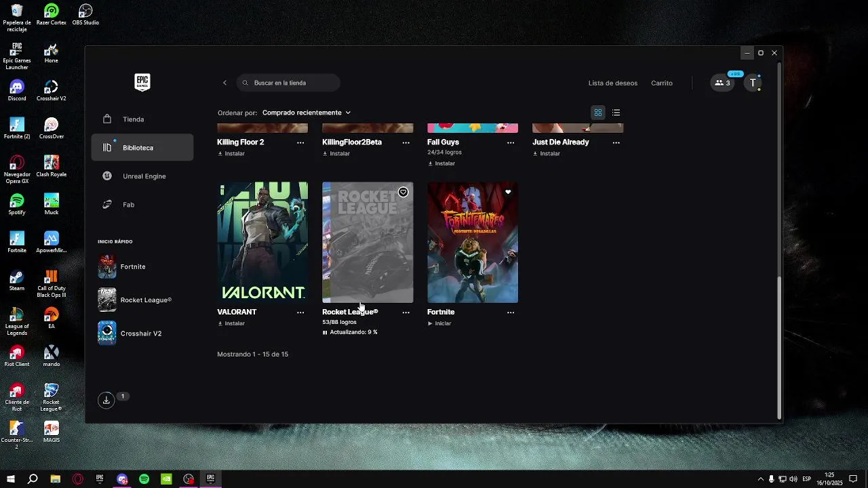The height and width of the screenshot is (488, 868).
Task: Open Spotify from the taskbar
Action: click(x=144, y=479)
